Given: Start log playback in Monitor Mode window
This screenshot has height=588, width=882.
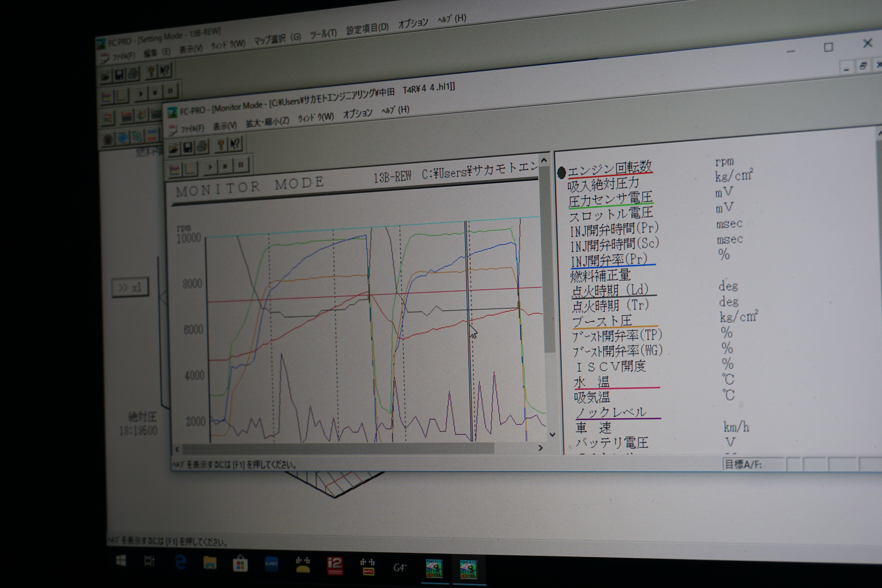Looking at the screenshot, I should [x=210, y=168].
